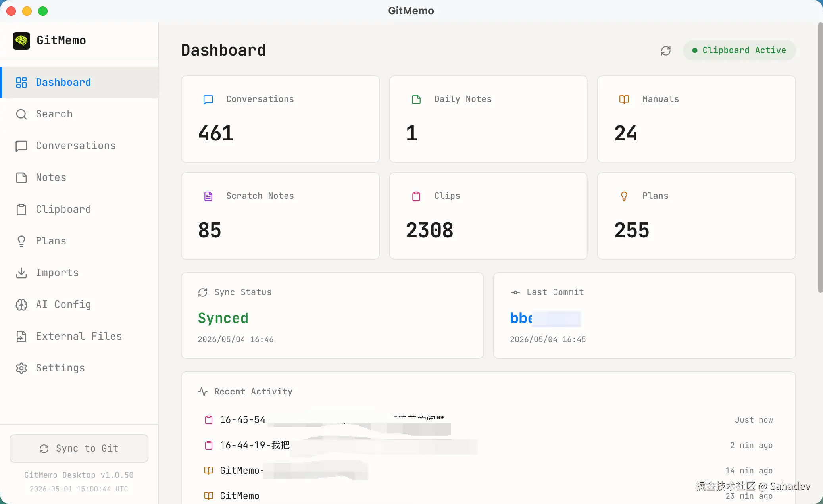Click the Synced status text

[223, 318]
